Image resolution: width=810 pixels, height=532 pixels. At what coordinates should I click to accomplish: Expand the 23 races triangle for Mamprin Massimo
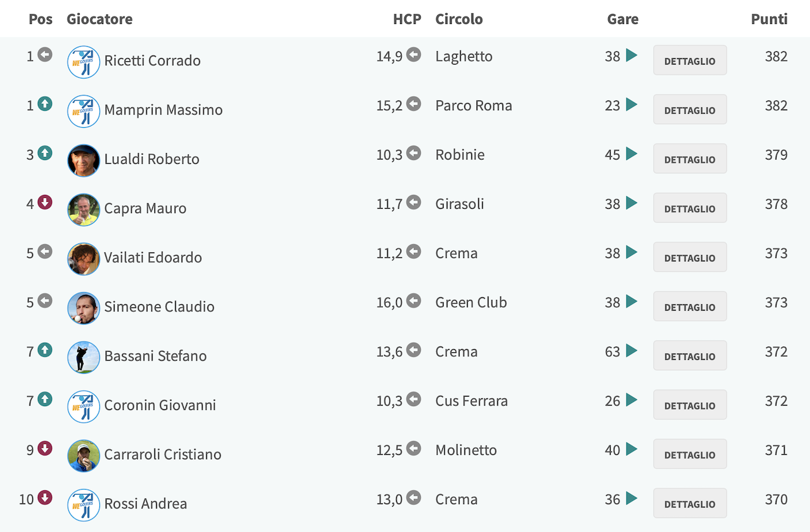[631, 104]
